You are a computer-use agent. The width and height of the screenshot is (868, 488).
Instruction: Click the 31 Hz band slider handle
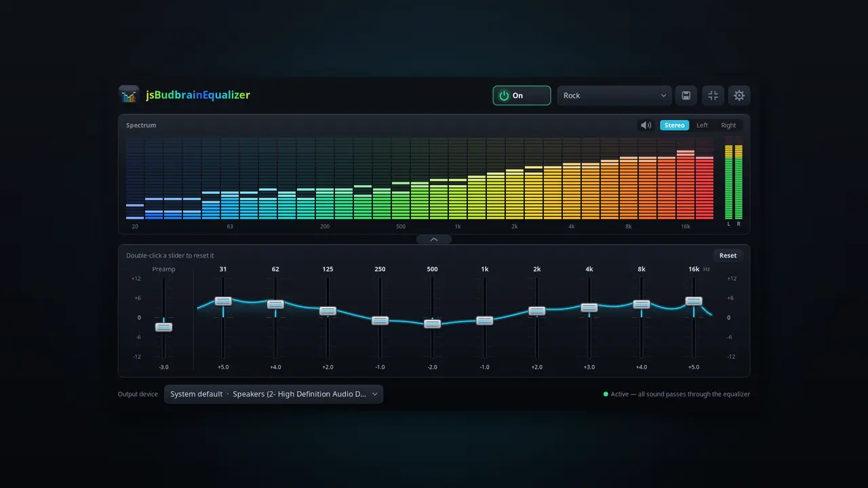coord(223,301)
